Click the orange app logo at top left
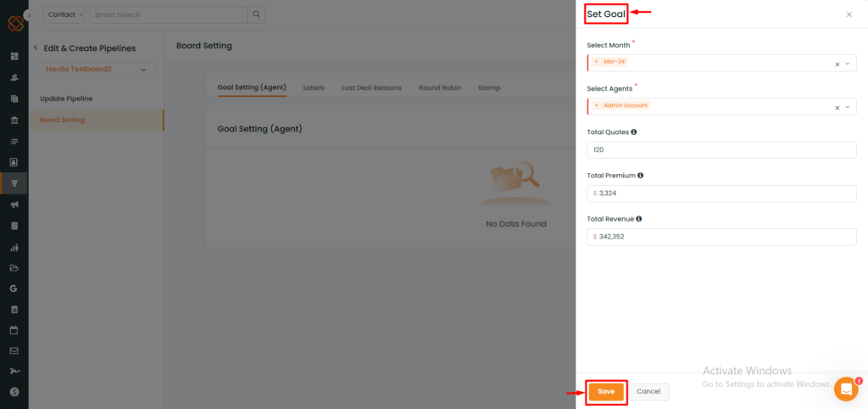This screenshot has height=409, width=868. pos(15,24)
